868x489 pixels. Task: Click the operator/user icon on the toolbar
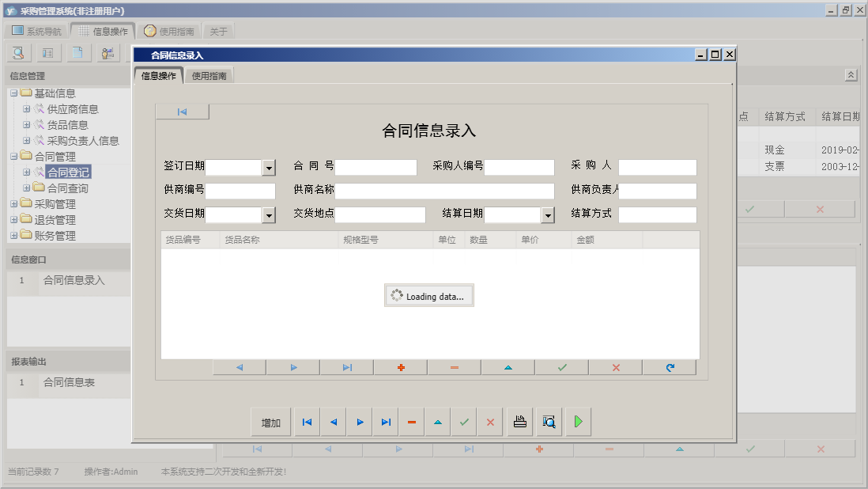(108, 52)
